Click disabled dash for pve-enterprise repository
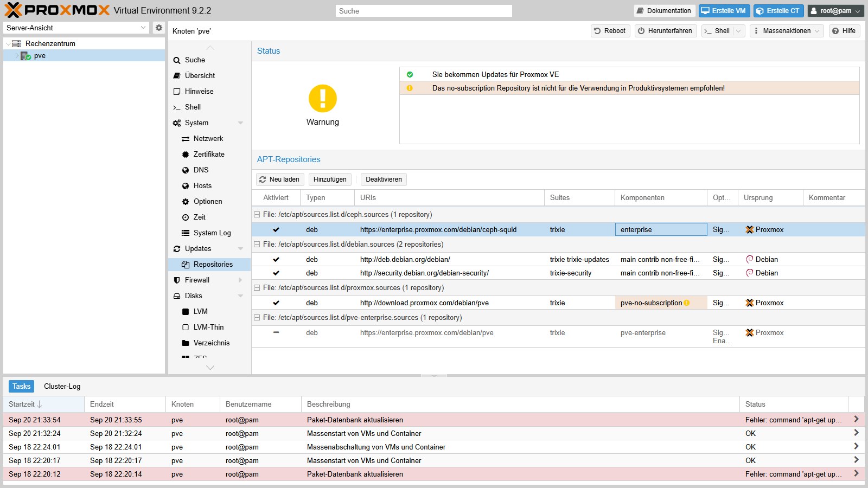This screenshot has height=488, width=868. click(276, 332)
